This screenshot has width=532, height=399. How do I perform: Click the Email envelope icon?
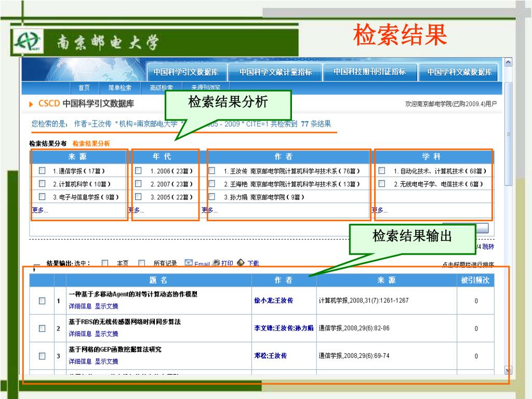(189, 262)
